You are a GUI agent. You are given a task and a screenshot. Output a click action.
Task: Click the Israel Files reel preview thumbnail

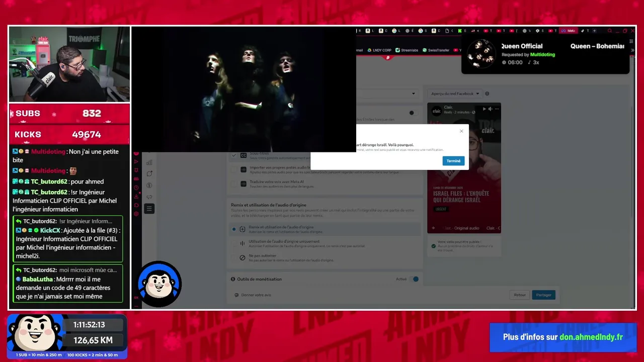point(464,168)
